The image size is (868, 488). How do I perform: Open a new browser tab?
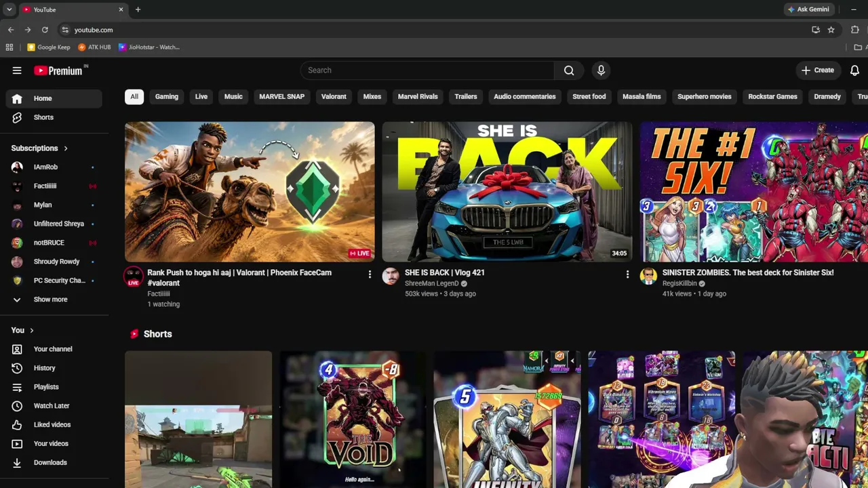point(138,9)
